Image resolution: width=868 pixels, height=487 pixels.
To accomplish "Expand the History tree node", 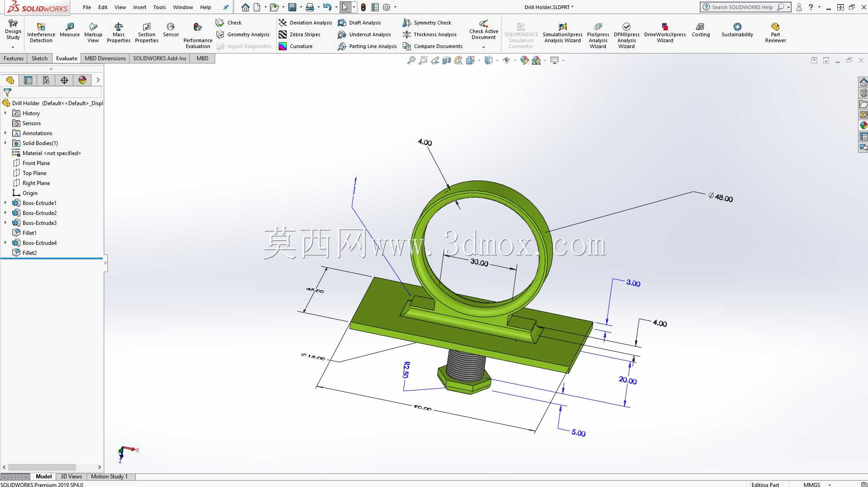I will pos(5,113).
